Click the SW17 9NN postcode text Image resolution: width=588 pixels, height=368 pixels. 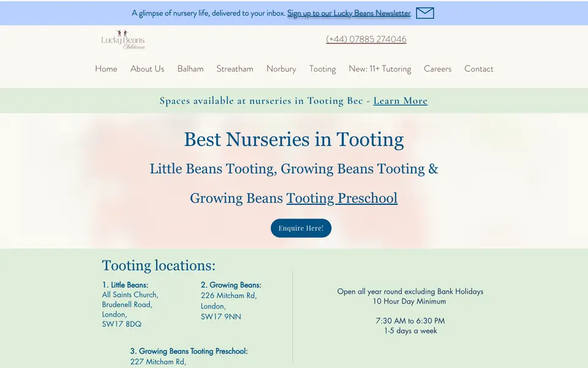[221, 316]
